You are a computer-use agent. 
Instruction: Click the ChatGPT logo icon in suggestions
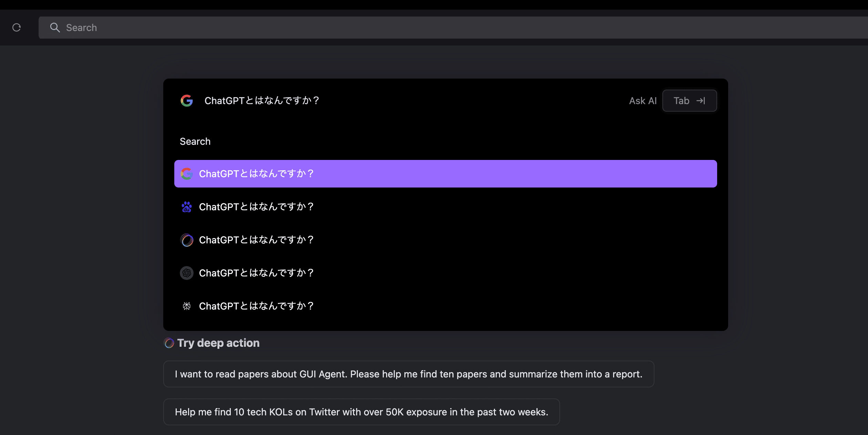tap(187, 273)
